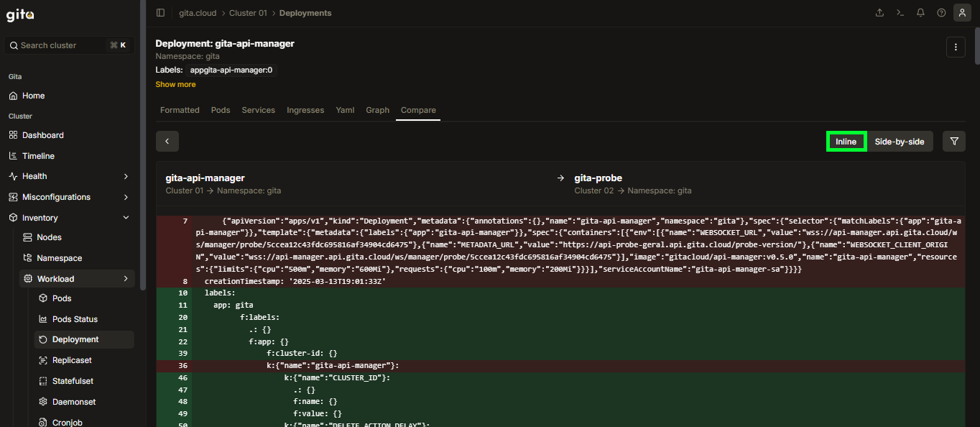
Task: Click the back arrow button in Compare
Action: [167, 142]
